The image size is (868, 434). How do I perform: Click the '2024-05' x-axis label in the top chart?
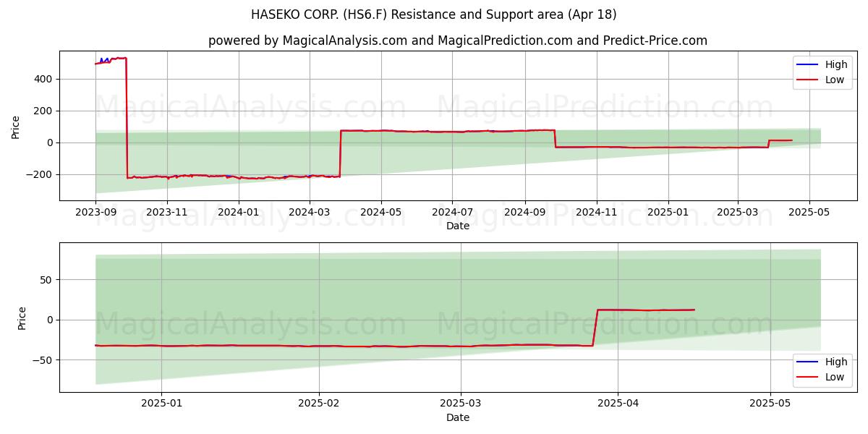(381, 213)
